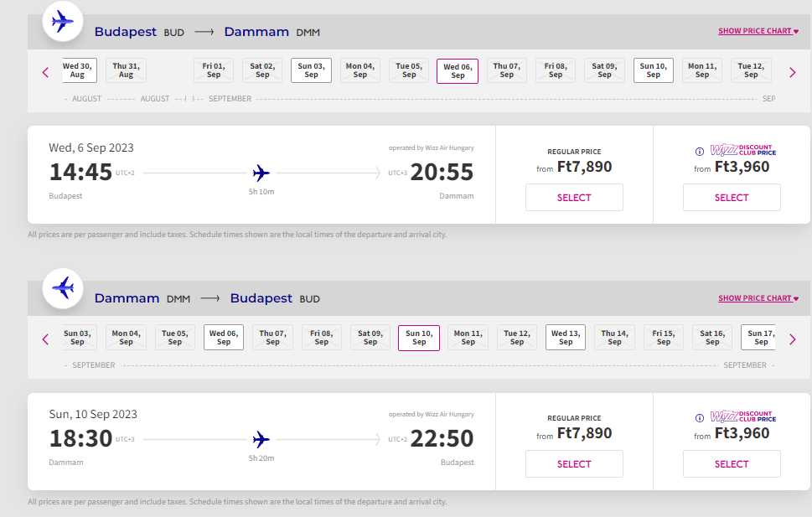The height and width of the screenshot is (517, 812).
Task: Select return date Sat 16, Sep
Action: [712, 338]
